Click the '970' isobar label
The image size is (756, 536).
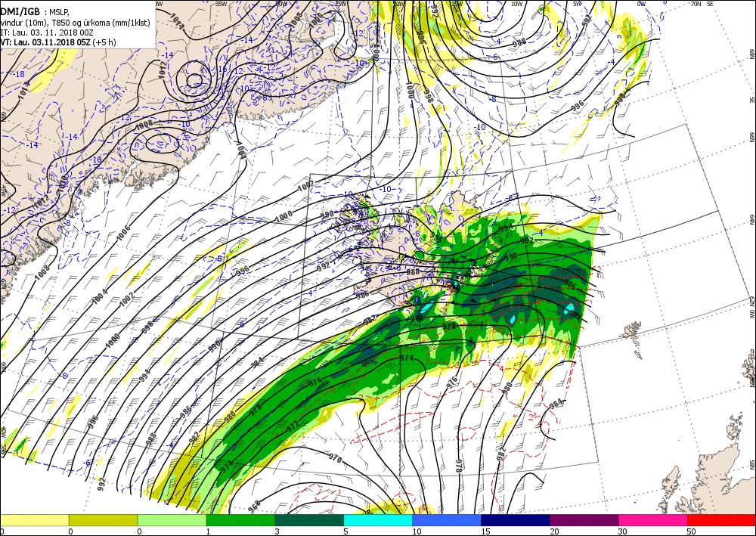coord(336,458)
